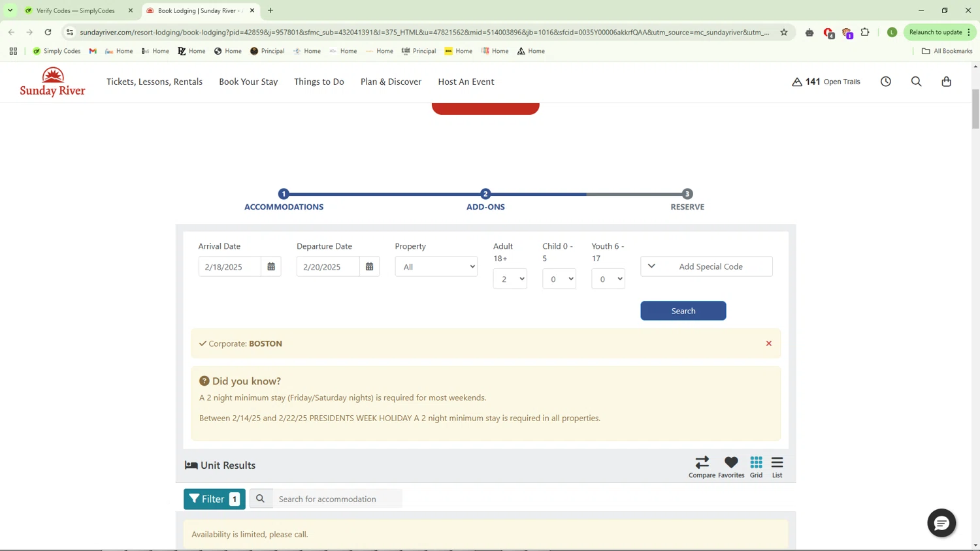Viewport: 980px width, 551px height.
Task: Click the Arrival Date field
Action: pyautogui.click(x=230, y=266)
